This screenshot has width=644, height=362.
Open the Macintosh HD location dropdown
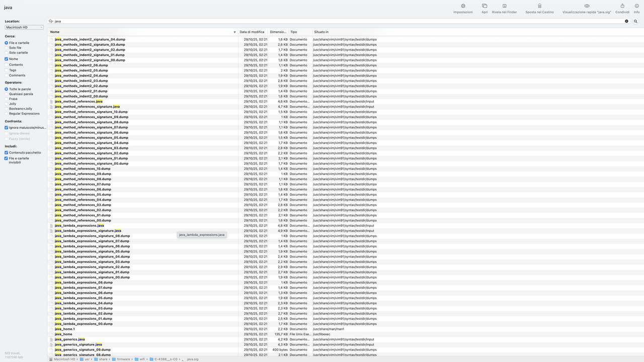[24, 27]
